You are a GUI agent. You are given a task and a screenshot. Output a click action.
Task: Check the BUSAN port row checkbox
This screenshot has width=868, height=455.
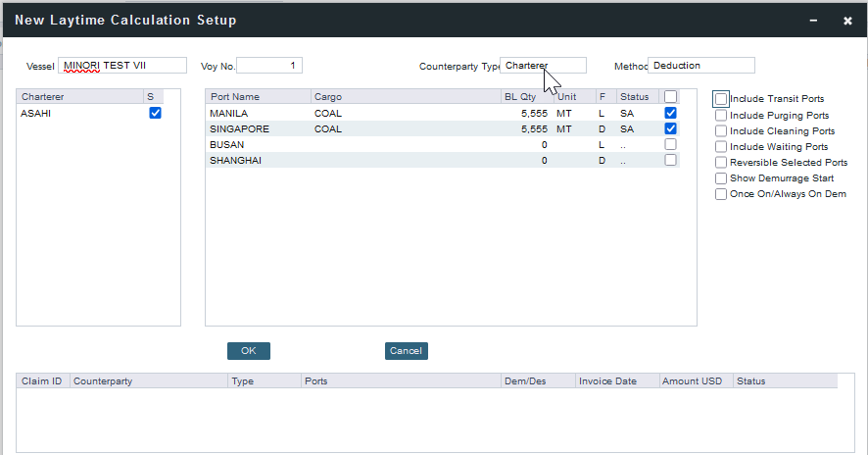670,144
